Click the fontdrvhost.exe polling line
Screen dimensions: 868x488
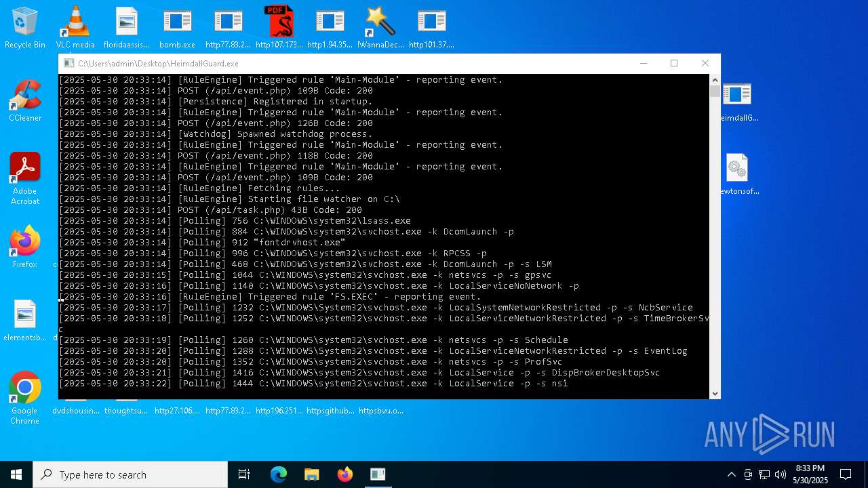pos(202,243)
